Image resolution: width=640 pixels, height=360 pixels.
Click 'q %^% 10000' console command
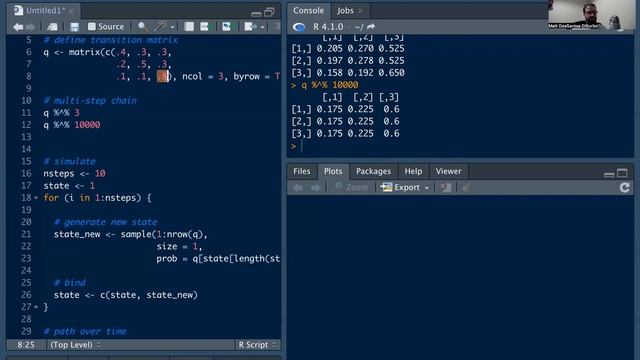point(330,85)
